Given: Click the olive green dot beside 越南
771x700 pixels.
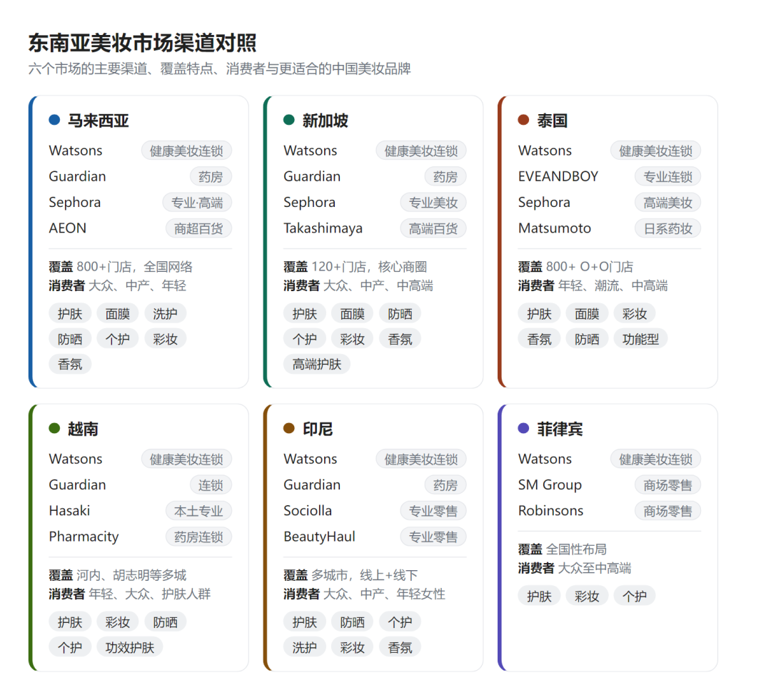Looking at the screenshot, I should tap(54, 428).
